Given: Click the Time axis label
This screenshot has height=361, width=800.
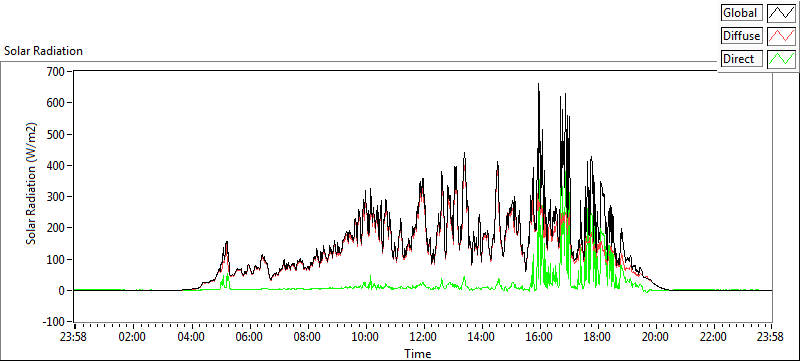Looking at the screenshot, I should 418,353.
